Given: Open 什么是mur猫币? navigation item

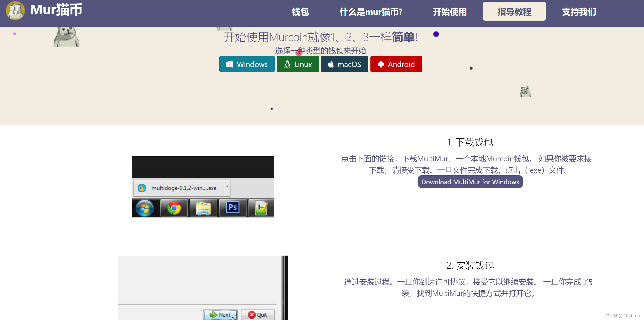Looking at the screenshot, I should [x=371, y=12].
